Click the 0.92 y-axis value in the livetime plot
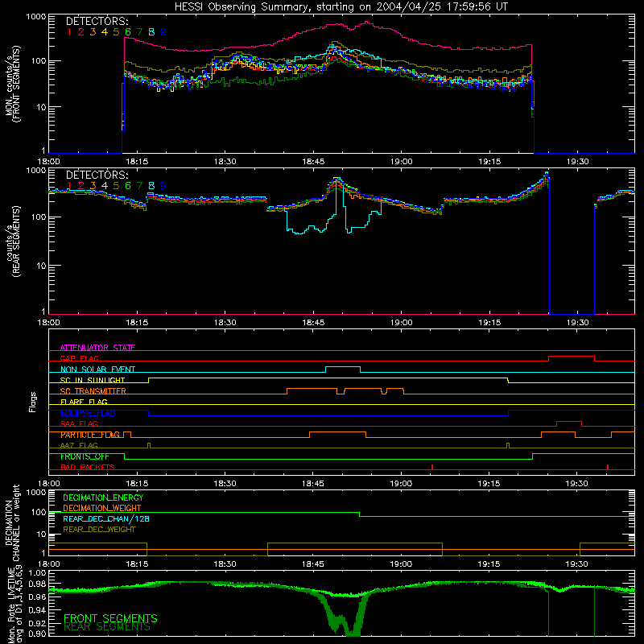This screenshot has height=644, width=644. coord(36,623)
